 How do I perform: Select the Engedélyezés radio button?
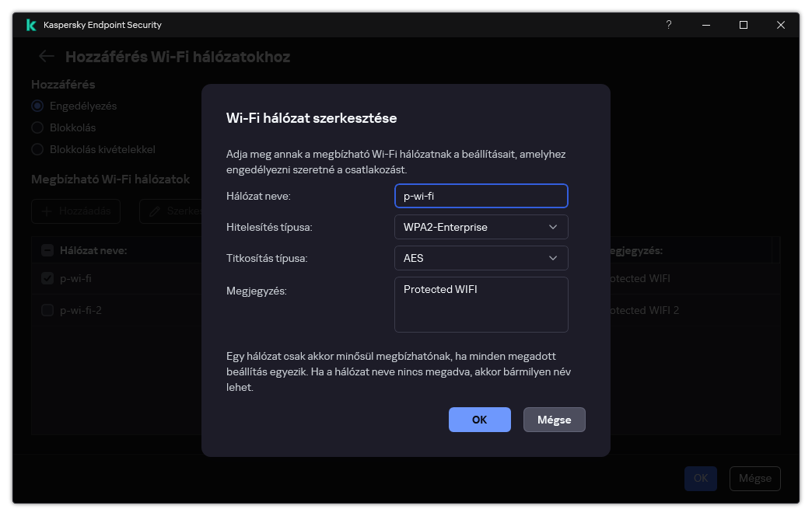[37, 106]
